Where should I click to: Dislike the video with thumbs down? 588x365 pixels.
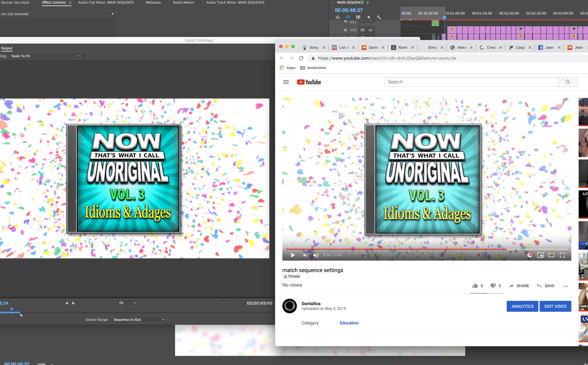[493, 286]
